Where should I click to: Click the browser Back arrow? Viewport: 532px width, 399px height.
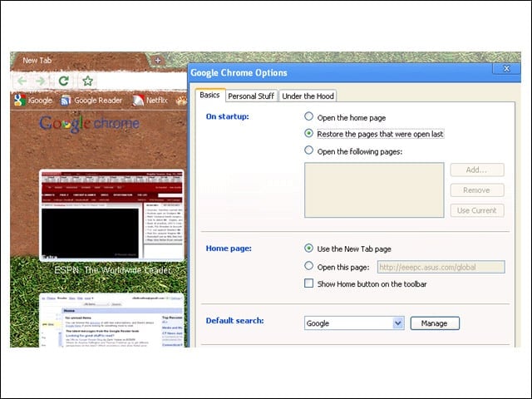(x=22, y=81)
